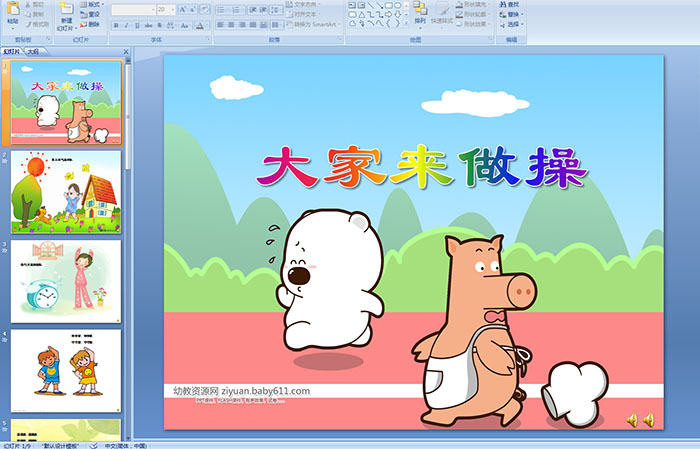Click the New Slide (新建幻灯片) icon
The height and width of the screenshot is (449, 700).
pyautogui.click(x=67, y=8)
